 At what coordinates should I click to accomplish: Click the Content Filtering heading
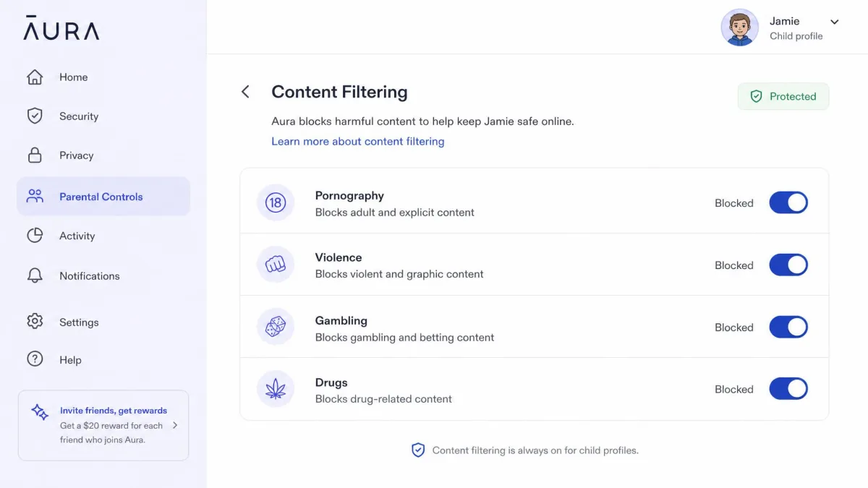click(x=339, y=92)
